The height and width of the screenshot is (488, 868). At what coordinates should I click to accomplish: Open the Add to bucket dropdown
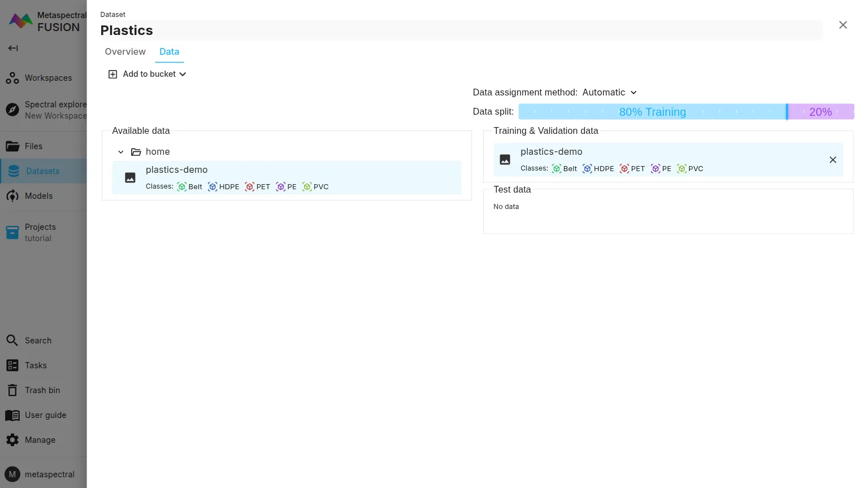(x=147, y=74)
